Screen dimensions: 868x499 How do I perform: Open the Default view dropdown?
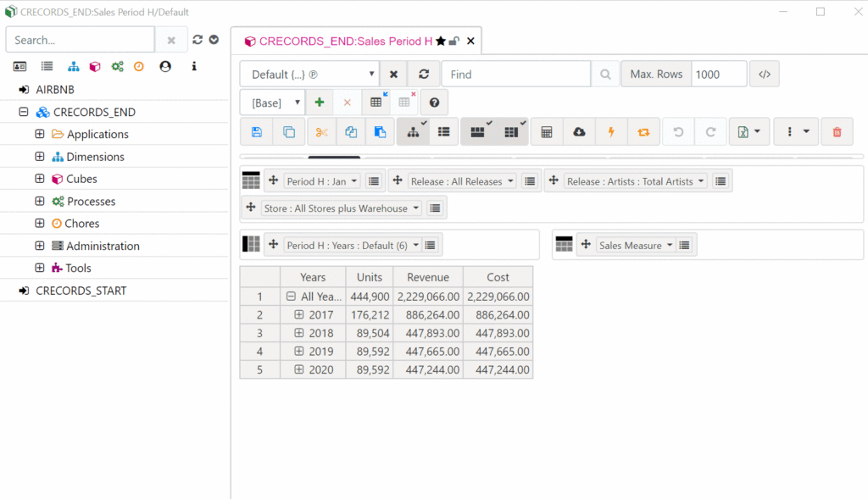click(x=309, y=75)
